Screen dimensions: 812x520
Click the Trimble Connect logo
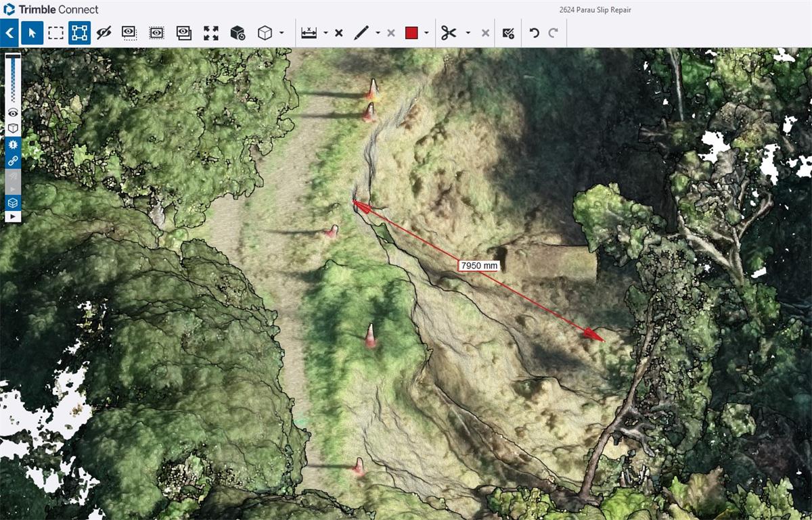click(51, 9)
